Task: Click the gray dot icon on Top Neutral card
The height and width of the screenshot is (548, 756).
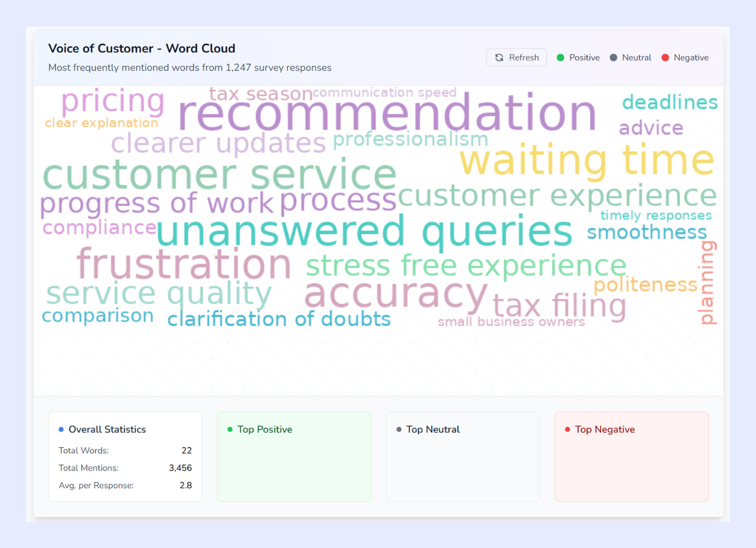Action: 399,430
